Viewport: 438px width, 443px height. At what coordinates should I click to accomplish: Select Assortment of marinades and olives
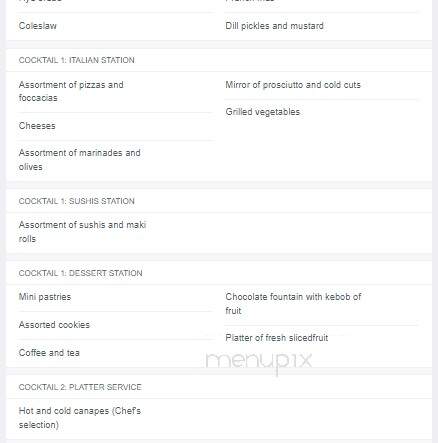coord(80,160)
